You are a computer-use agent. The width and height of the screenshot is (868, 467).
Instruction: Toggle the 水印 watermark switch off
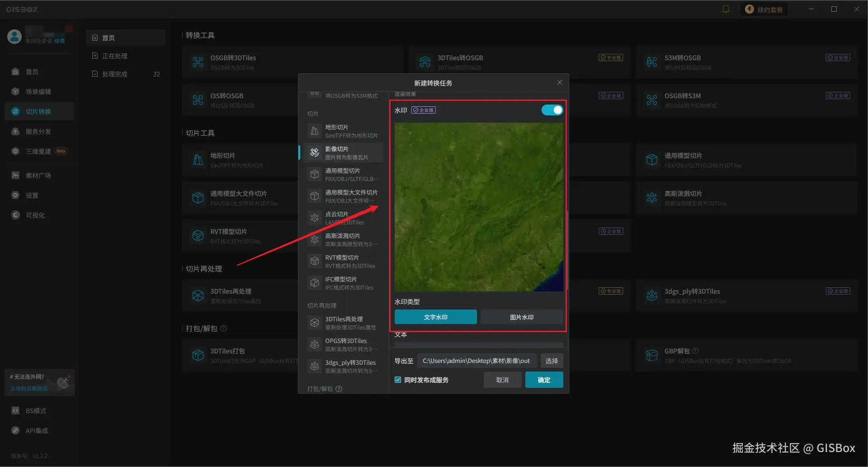(552, 110)
